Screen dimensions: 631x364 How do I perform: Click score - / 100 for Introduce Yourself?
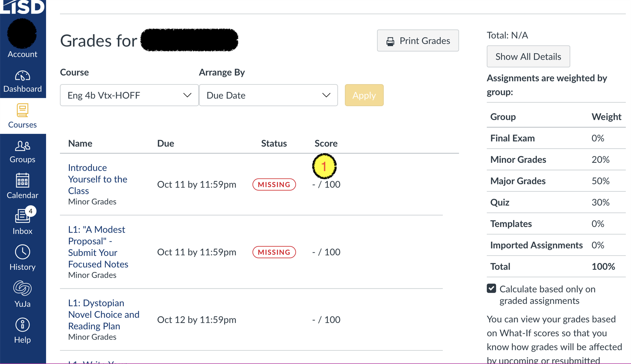(x=326, y=184)
